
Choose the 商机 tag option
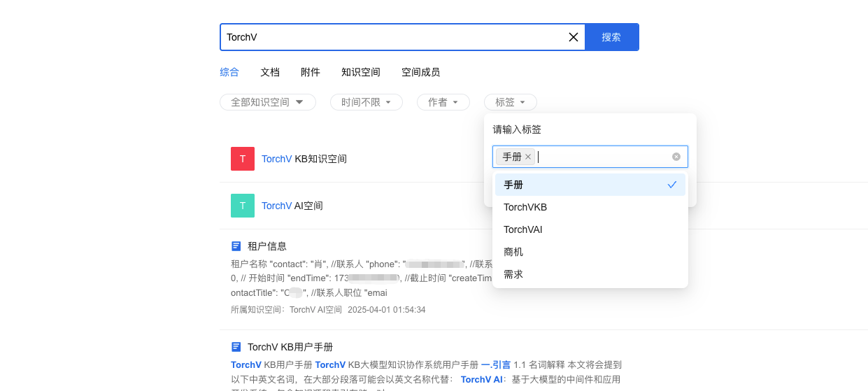590,252
